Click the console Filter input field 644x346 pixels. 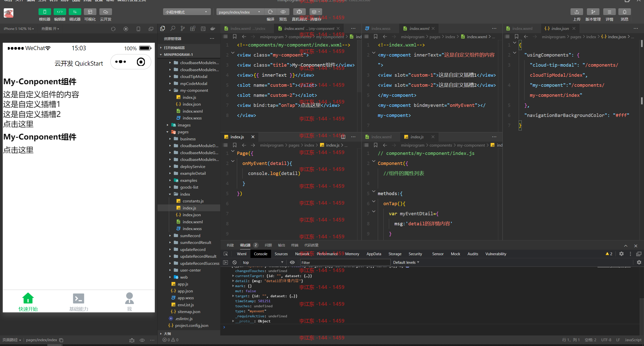[345, 263]
